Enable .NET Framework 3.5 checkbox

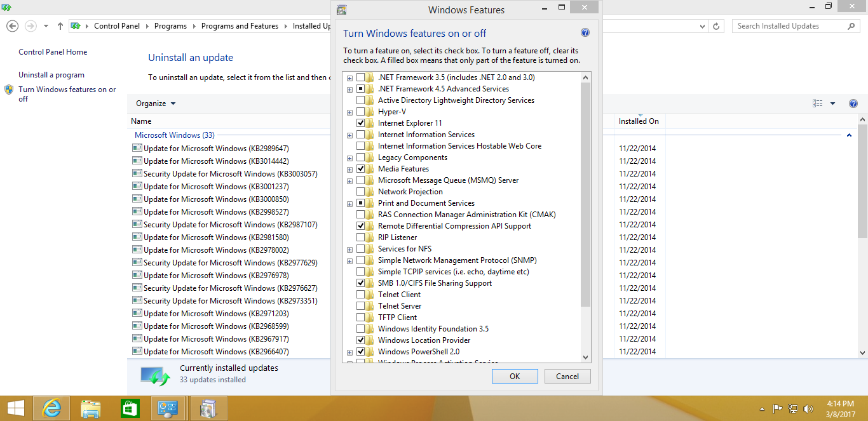[x=361, y=77]
